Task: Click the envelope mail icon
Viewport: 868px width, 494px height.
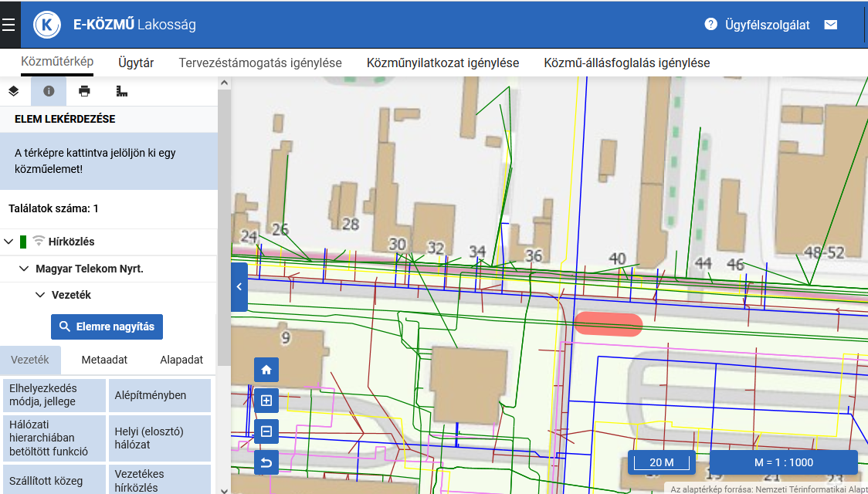Action: pyautogui.click(x=831, y=25)
